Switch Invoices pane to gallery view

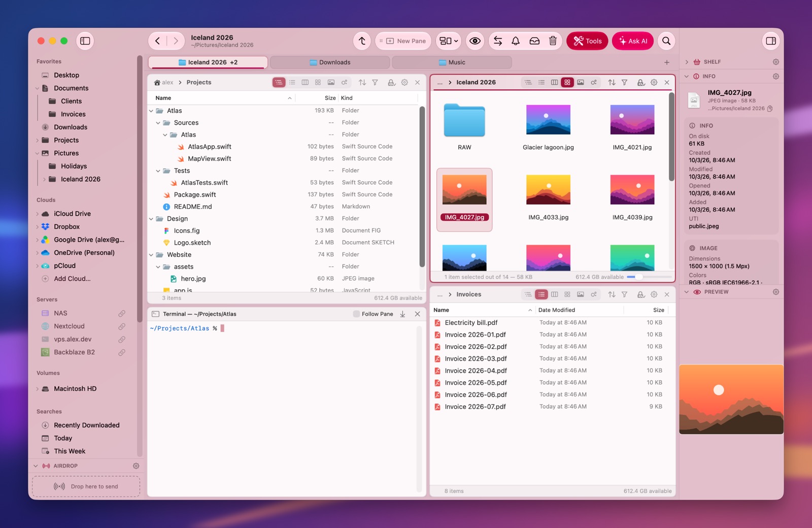[x=581, y=294]
